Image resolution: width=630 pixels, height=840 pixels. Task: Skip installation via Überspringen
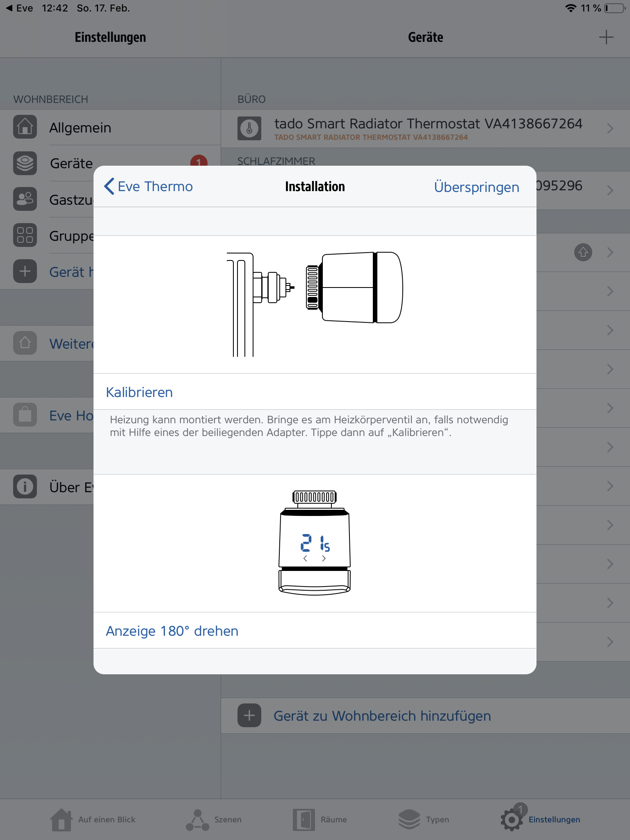pos(477,187)
